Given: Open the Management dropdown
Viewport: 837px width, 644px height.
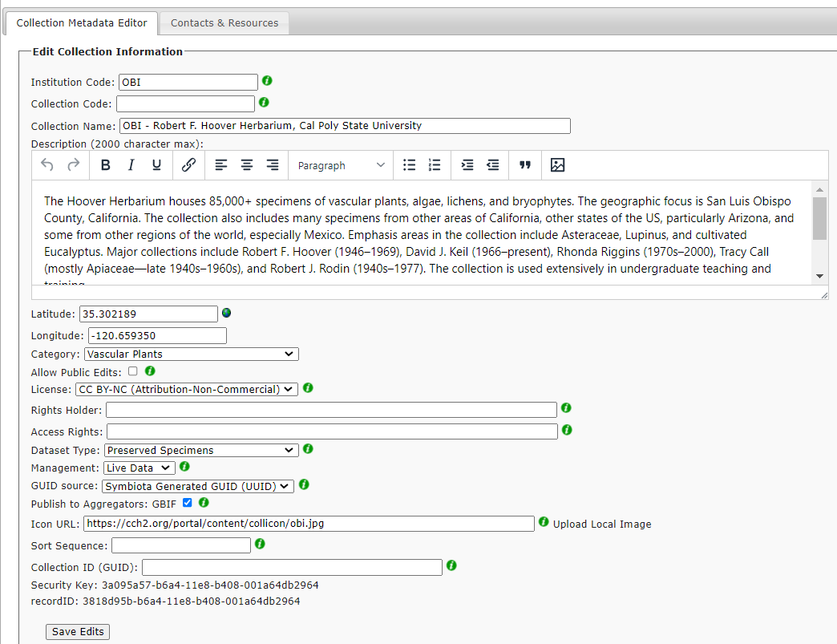Looking at the screenshot, I should click(139, 468).
